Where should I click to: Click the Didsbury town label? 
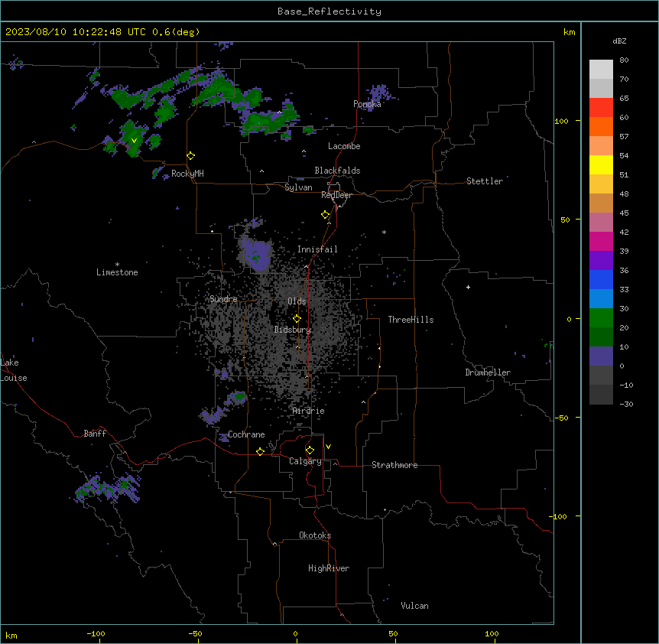pos(293,330)
